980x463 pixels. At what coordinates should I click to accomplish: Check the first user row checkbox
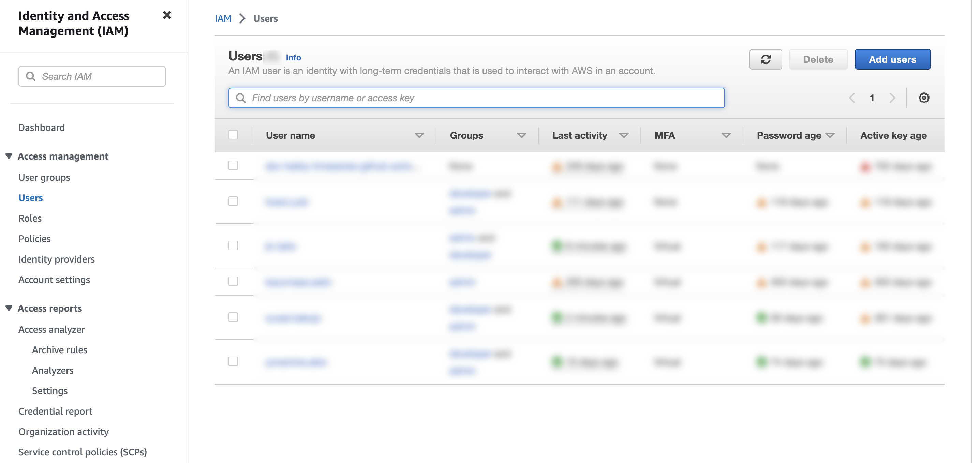(233, 165)
